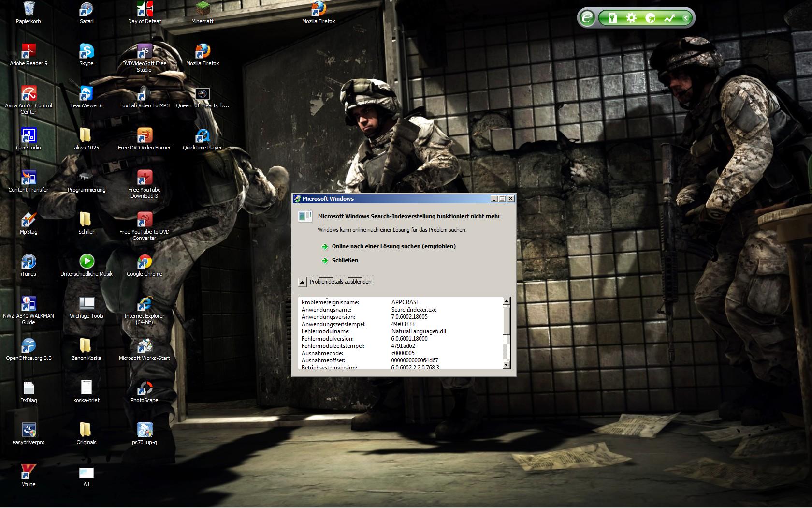
Task: Launch Vtune desktop icon
Action: pyautogui.click(x=29, y=472)
